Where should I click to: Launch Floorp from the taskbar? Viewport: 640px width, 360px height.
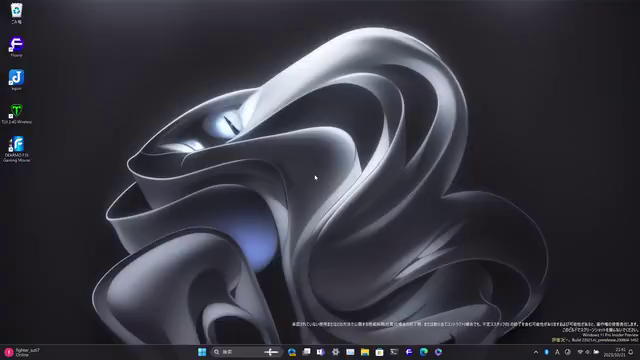pyautogui.click(x=409, y=352)
